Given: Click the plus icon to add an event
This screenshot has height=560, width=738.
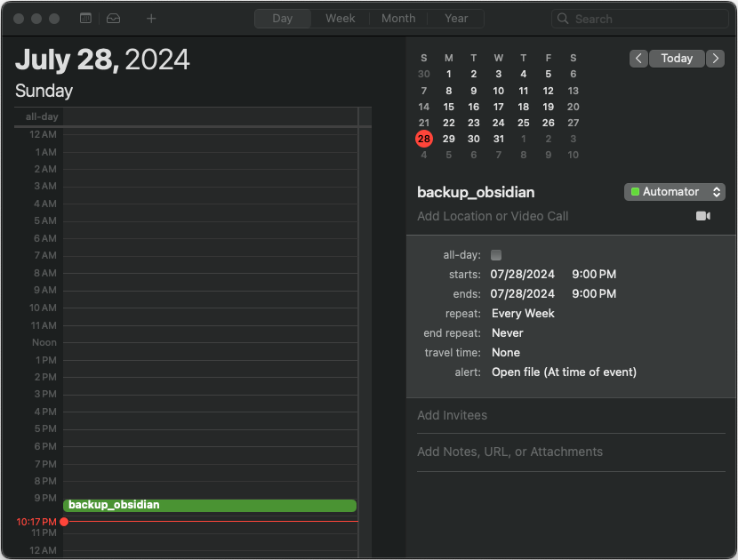Looking at the screenshot, I should [151, 19].
